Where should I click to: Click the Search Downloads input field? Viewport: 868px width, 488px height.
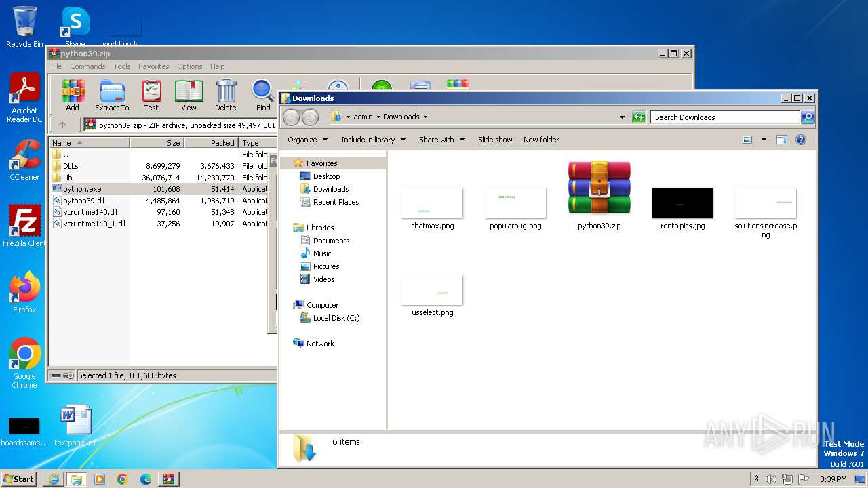725,117
